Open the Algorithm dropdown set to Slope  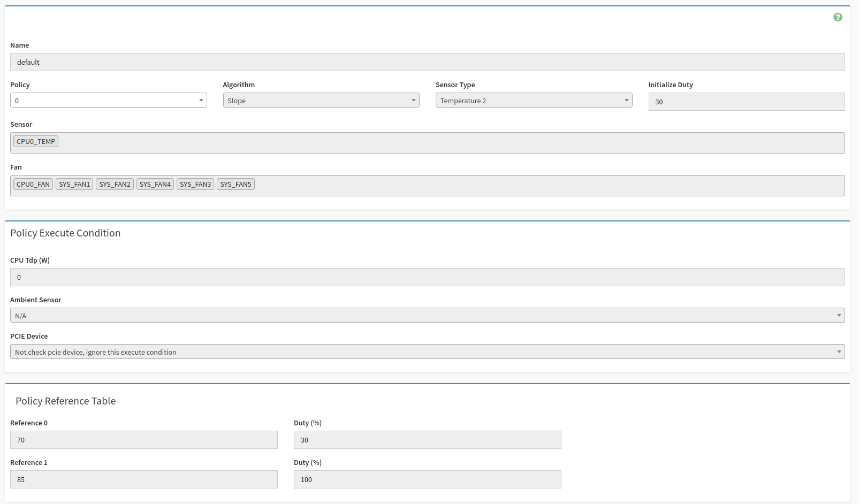(321, 100)
